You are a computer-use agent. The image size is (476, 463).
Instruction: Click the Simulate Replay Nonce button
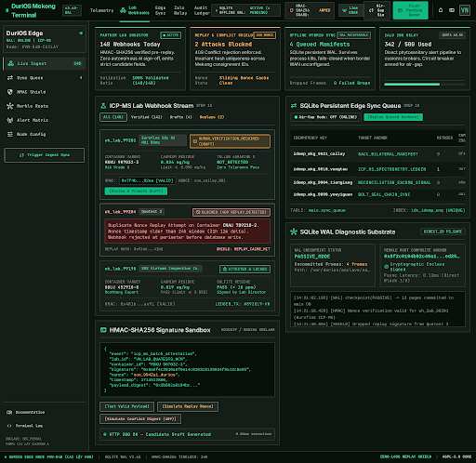188,406
